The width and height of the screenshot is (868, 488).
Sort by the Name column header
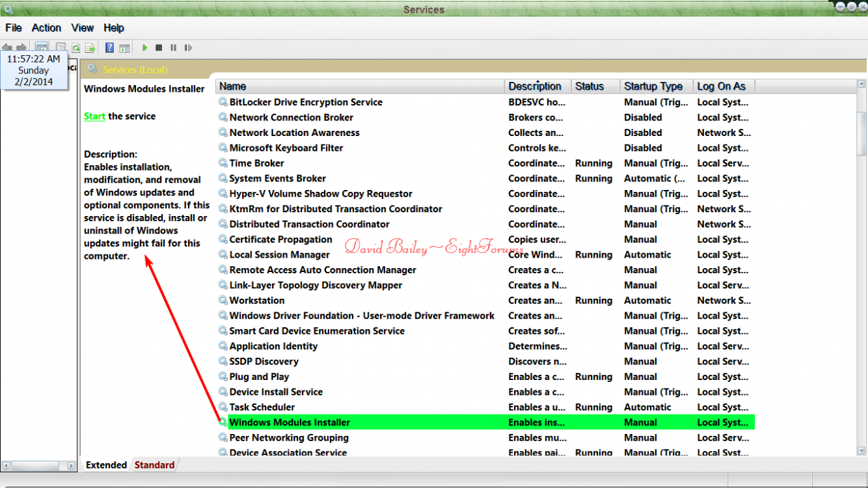coord(360,87)
